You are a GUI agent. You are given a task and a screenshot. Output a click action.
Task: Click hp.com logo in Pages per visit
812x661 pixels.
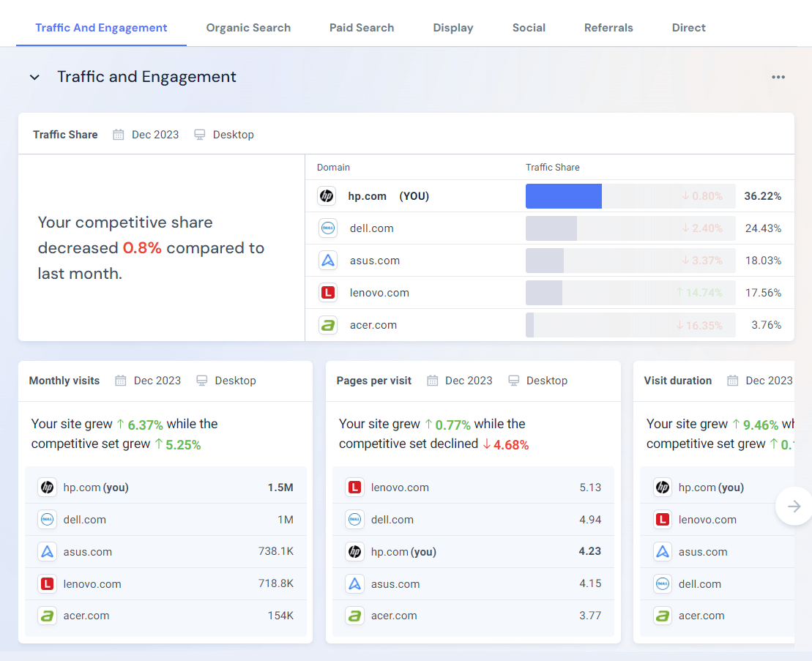pos(354,552)
